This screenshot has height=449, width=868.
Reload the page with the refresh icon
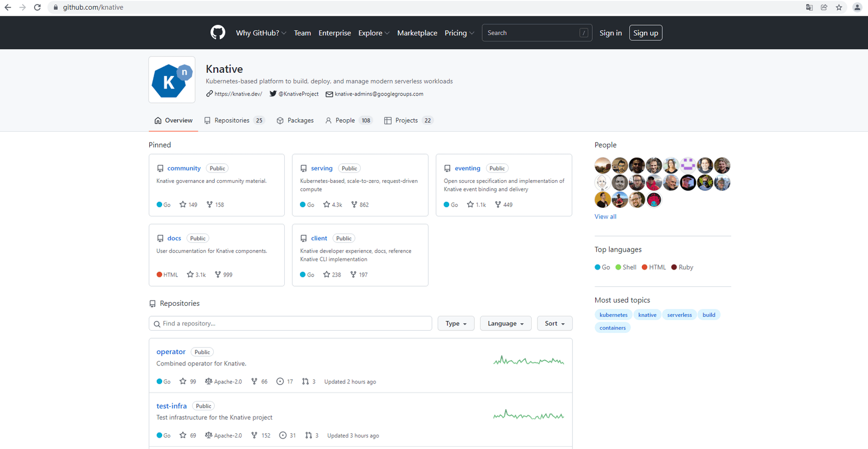tap(37, 7)
